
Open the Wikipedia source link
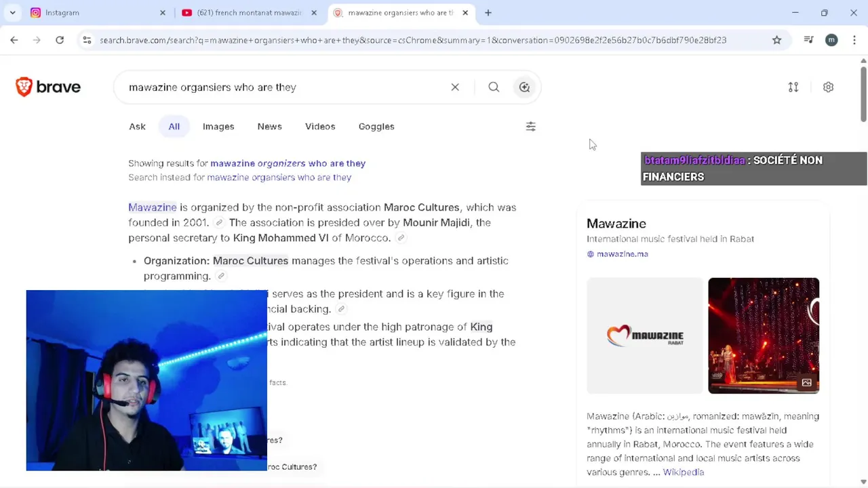pos(684,472)
